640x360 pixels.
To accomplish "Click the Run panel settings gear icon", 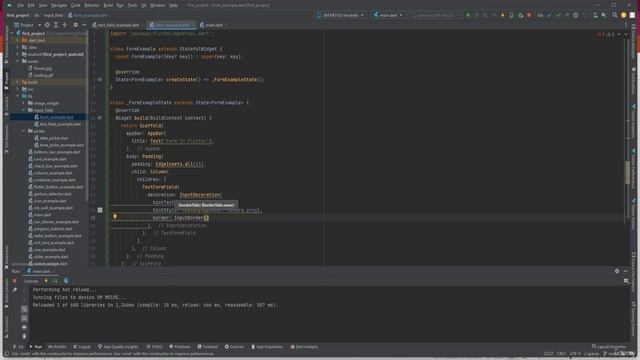I will point(617,271).
